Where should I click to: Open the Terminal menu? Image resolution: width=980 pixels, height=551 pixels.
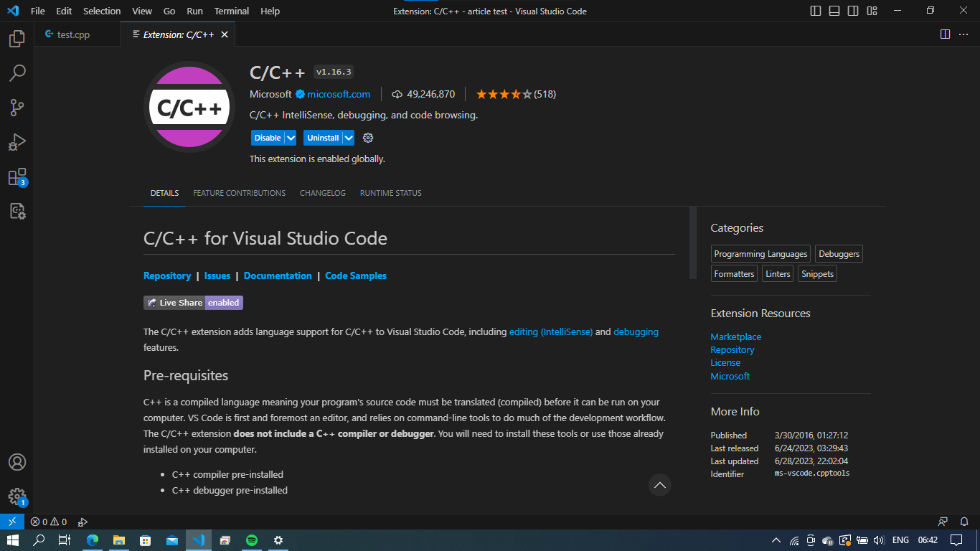coord(232,11)
